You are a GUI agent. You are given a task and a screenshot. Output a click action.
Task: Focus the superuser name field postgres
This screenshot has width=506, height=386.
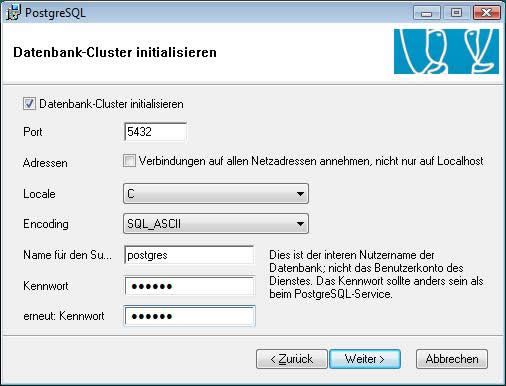pos(189,255)
